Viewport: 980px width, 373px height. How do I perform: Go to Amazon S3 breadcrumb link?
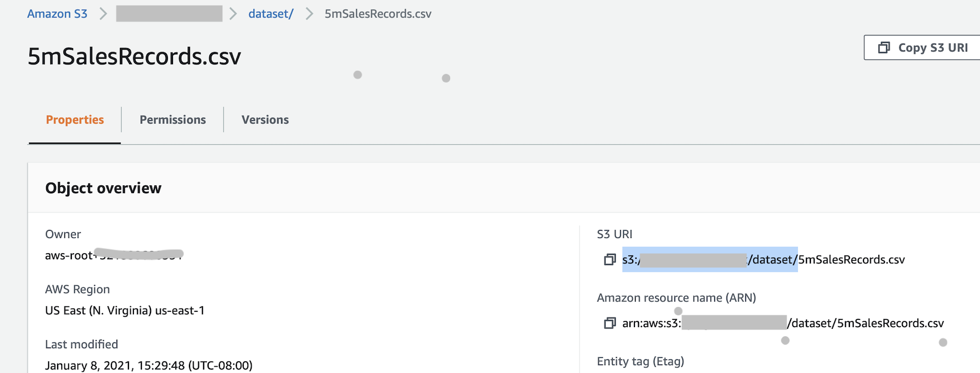57,14
